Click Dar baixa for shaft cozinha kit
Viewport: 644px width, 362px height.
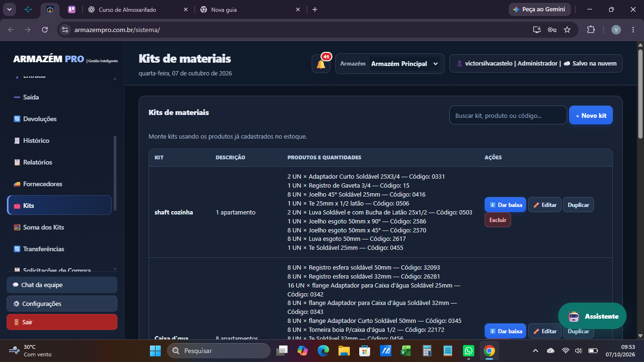(505, 205)
